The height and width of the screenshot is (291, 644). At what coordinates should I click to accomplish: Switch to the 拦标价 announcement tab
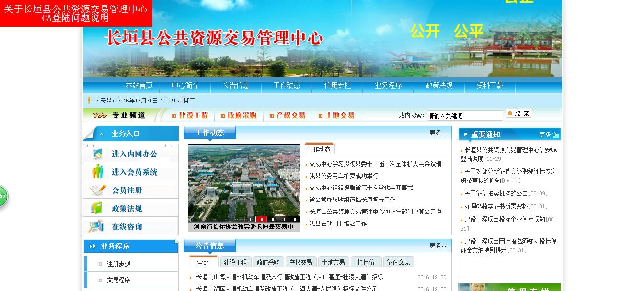coord(366,262)
